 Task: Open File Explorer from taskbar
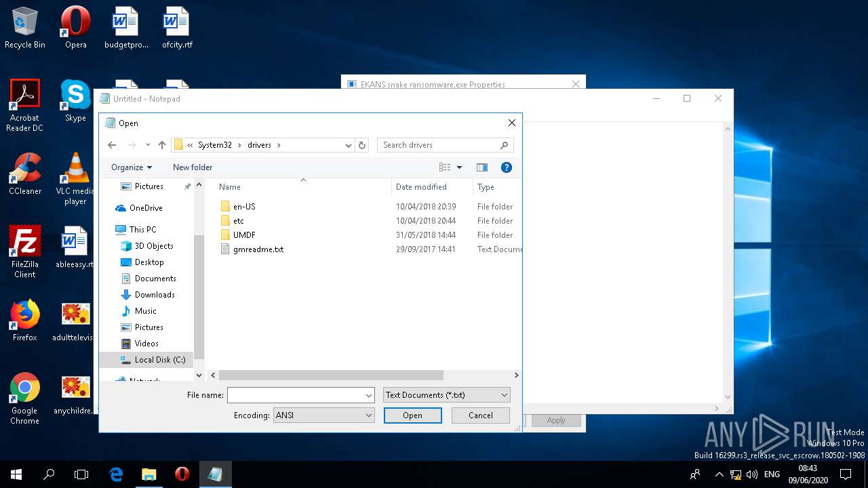click(149, 474)
